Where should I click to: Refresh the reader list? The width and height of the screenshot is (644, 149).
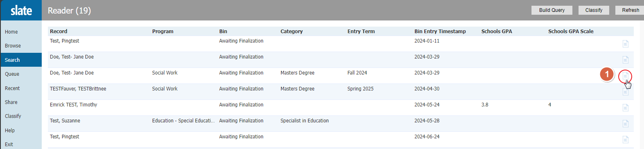[630, 10]
